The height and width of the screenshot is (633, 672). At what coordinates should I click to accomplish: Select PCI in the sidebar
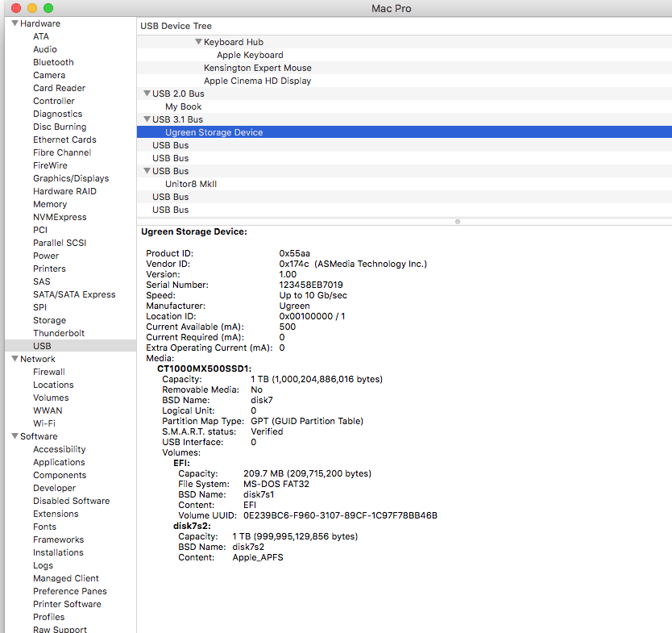(x=40, y=230)
